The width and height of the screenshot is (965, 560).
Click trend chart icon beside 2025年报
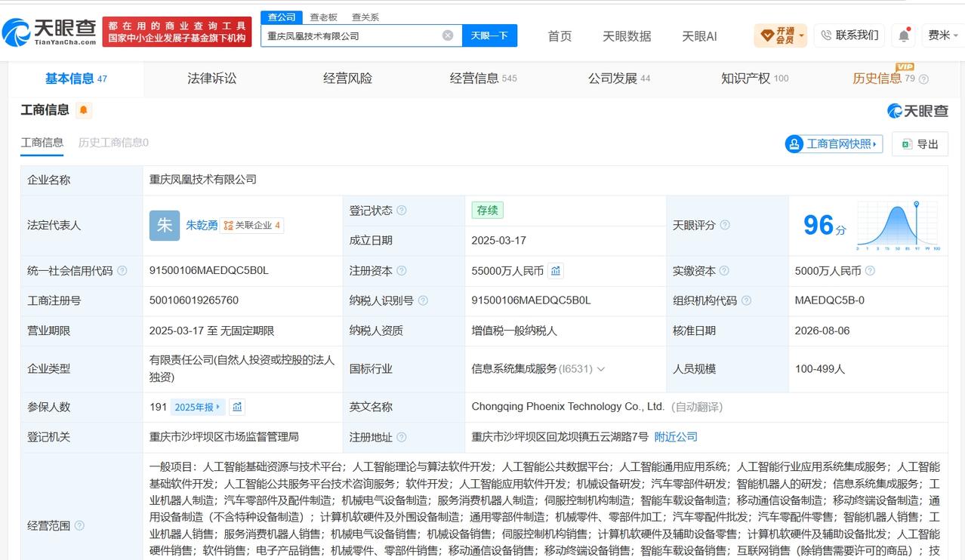point(237,407)
